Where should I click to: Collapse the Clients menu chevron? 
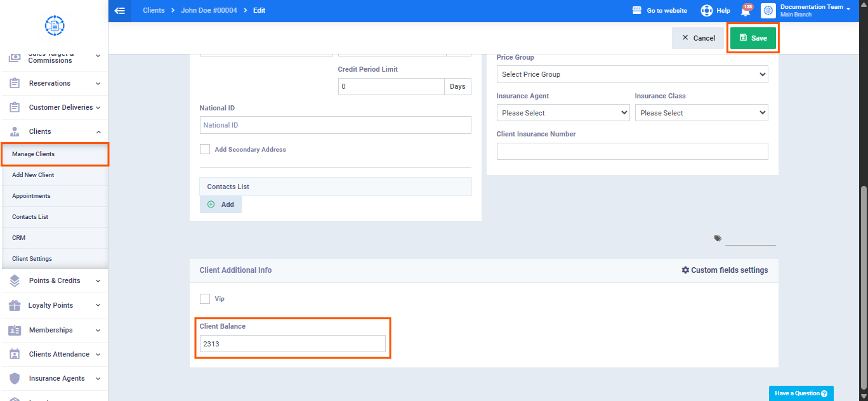click(98, 131)
